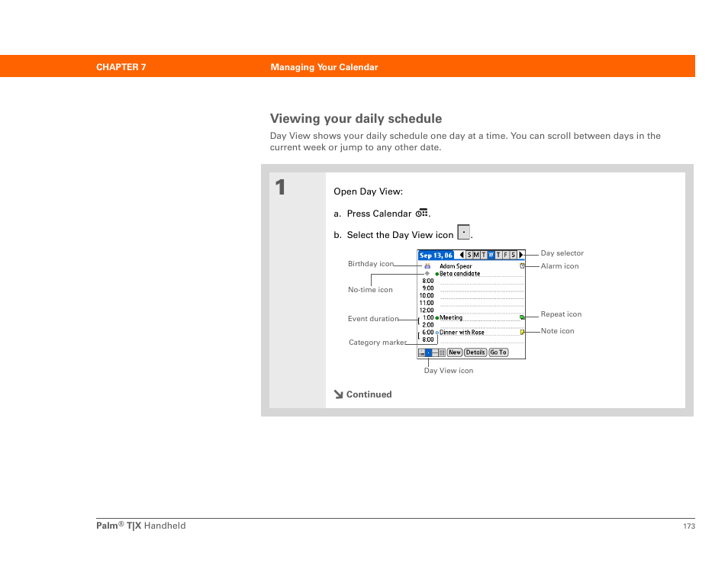This screenshot has height=563, width=728.
Task: Click the page number 173
Action: tap(689, 526)
